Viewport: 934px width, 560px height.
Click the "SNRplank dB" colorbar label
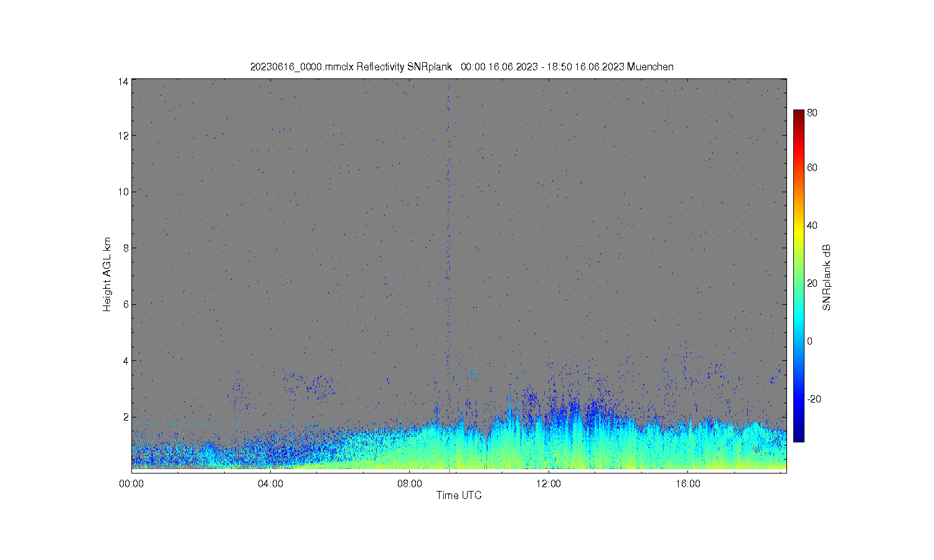click(x=827, y=278)
